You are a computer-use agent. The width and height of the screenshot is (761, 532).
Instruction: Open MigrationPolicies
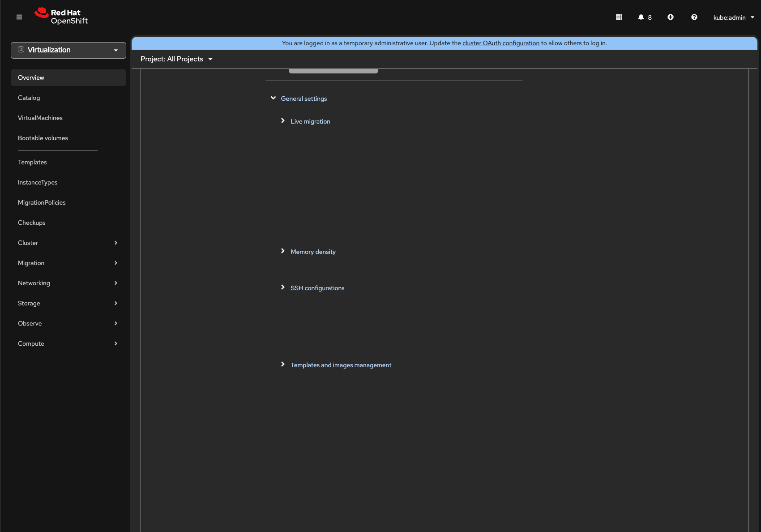tap(68, 202)
